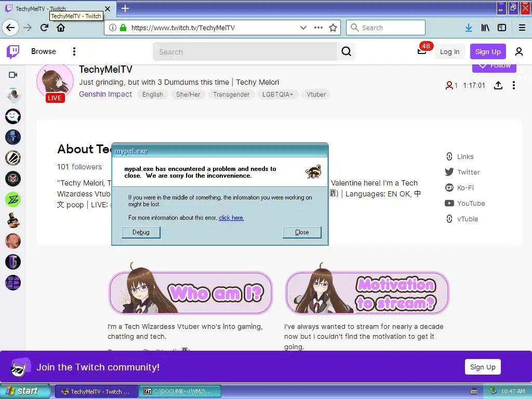This screenshot has width=532, height=399.
Task: Close the TechyMelTV - Twitch tab
Action: coord(108,8)
